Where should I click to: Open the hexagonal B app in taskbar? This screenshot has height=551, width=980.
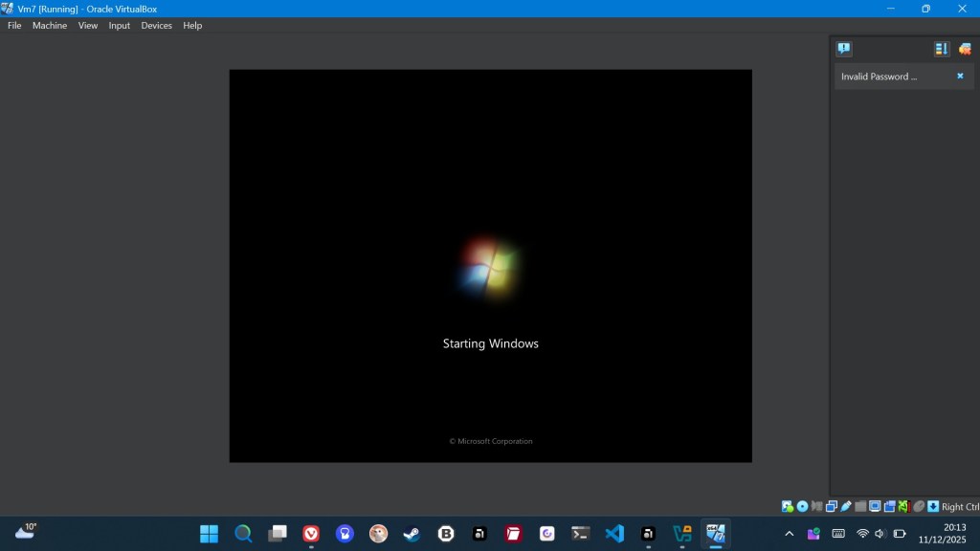coord(446,534)
